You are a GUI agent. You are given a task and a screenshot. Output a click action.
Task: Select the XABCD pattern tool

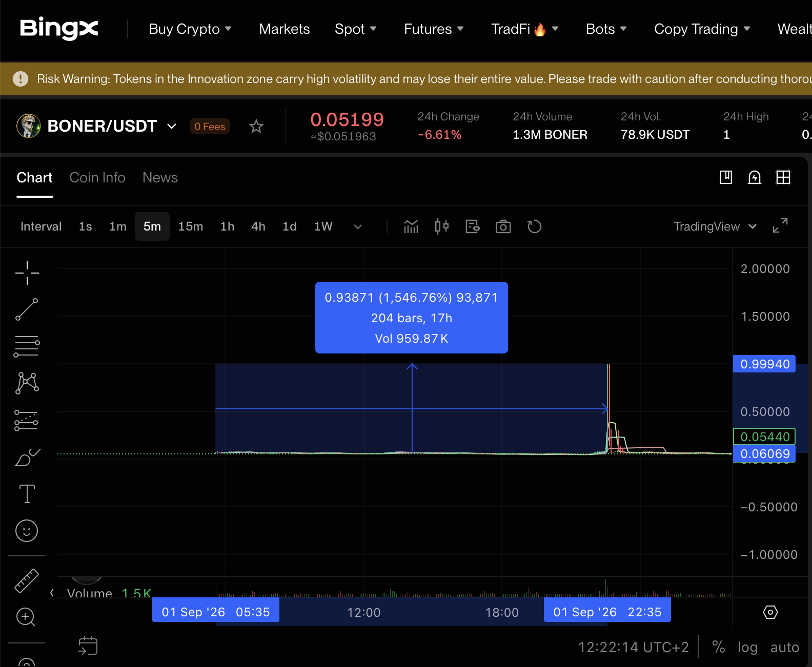tap(27, 383)
